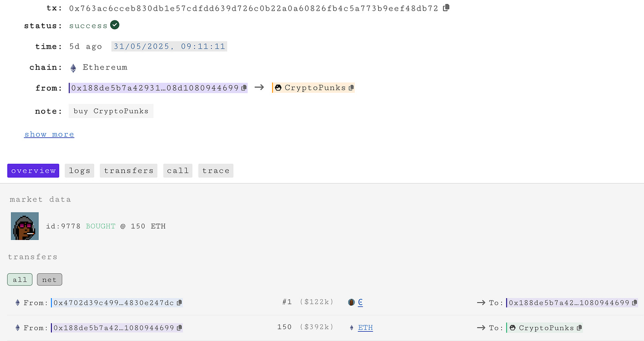Click 'id:9778 BOUGHT @ 150 ETH' text
Screen dimensions: 644x341
tap(106, 226)
